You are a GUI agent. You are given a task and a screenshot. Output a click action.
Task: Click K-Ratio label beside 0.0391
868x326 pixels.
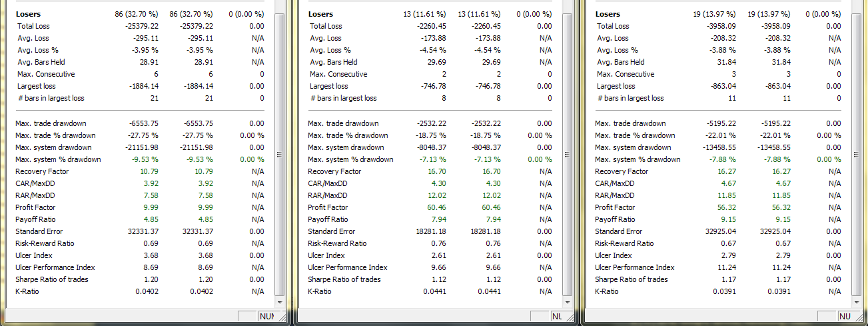tap(606, 291)
